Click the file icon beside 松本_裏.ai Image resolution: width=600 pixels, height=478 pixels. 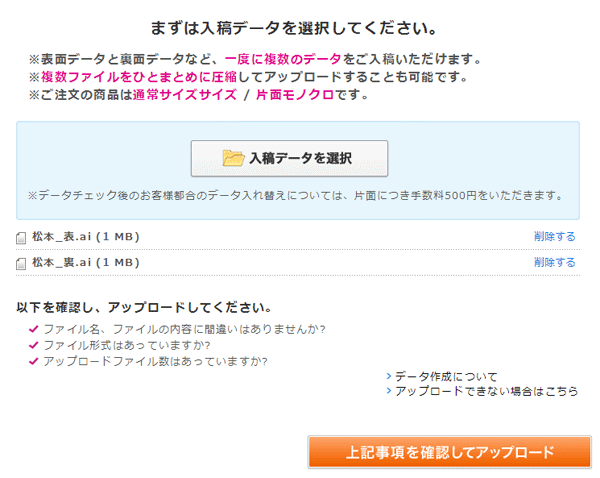(x=22, y=264)
